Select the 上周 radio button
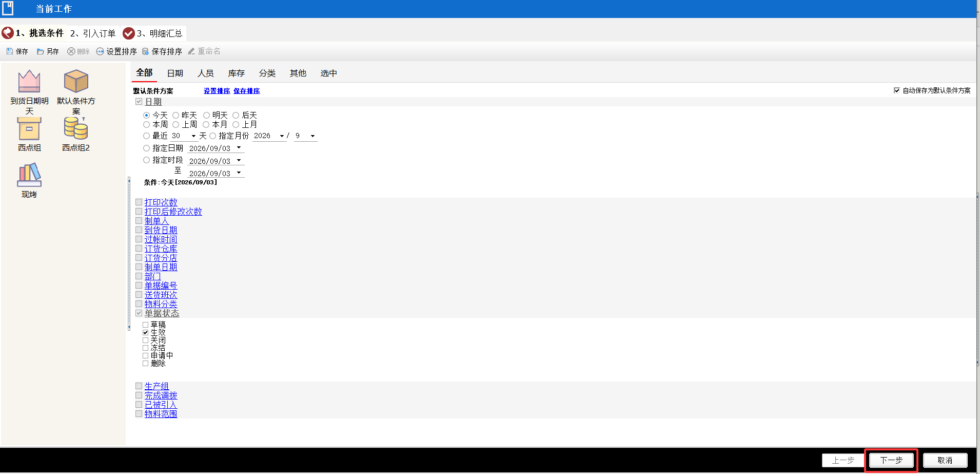The height and width of the screenshot is (474, 980). click(175, 124)
